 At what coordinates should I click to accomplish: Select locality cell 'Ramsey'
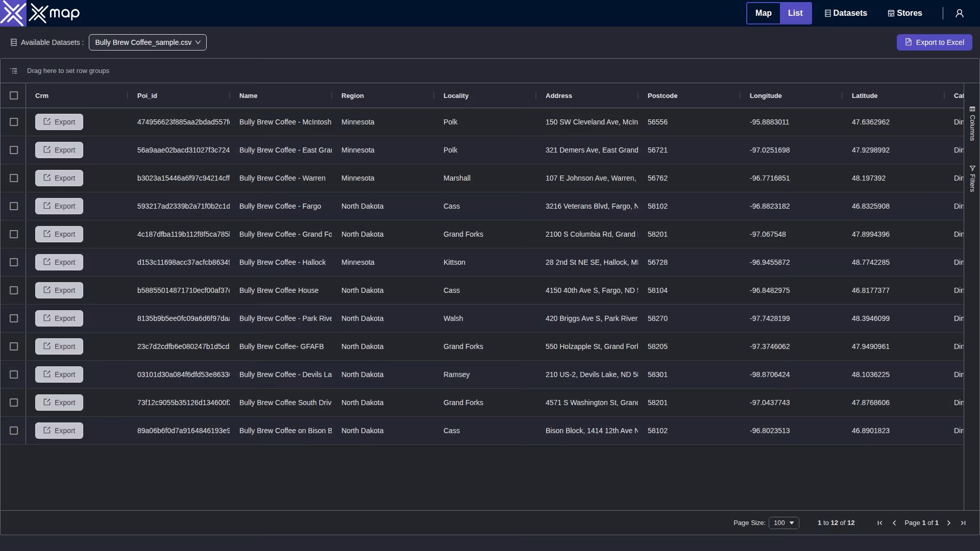pos(456,374)
